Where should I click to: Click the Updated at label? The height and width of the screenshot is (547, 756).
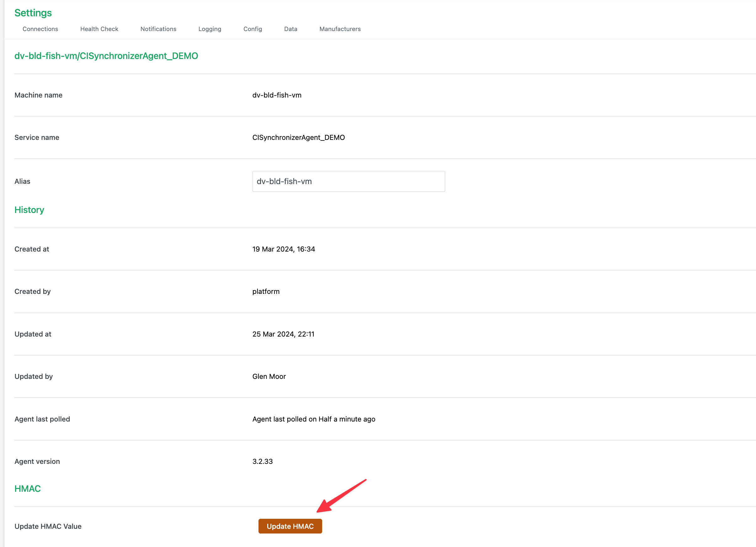tap(33, 334)
